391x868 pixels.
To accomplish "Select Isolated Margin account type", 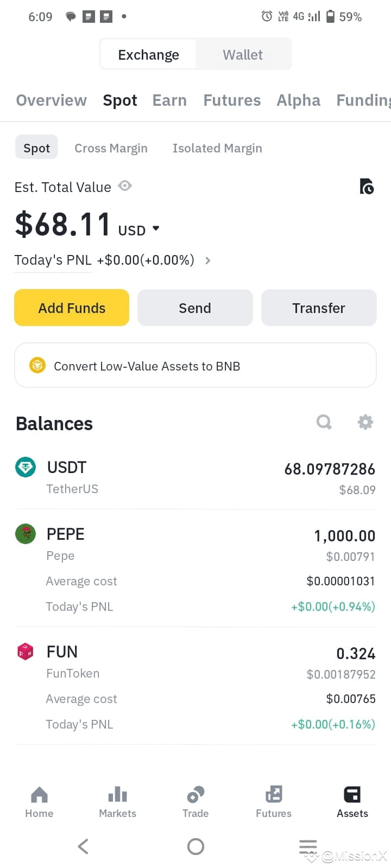I will (x=217, y=148).
